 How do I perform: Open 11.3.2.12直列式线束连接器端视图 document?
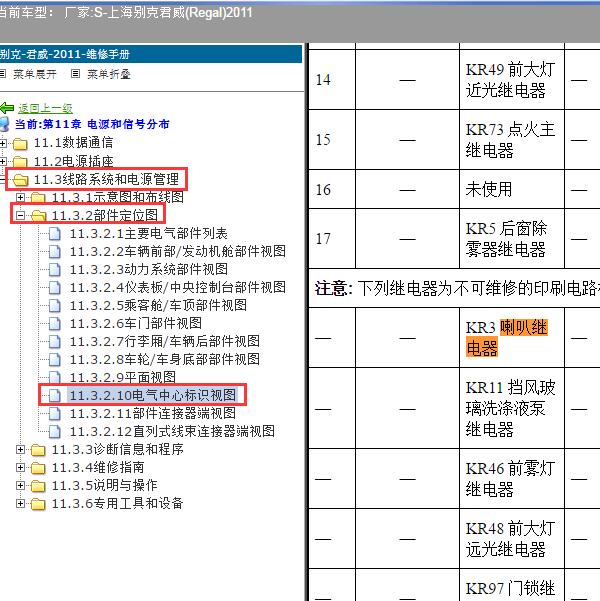click(x=172, y=432)
